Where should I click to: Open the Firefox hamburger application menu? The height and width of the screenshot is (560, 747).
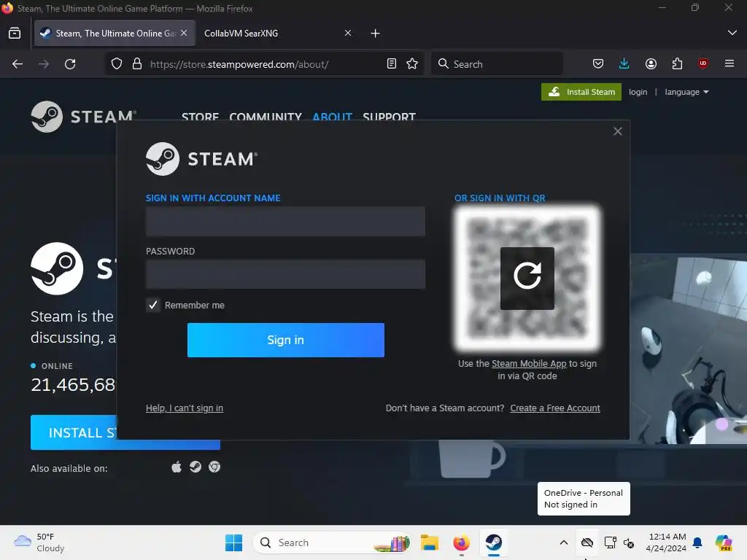tap(729, 63)
